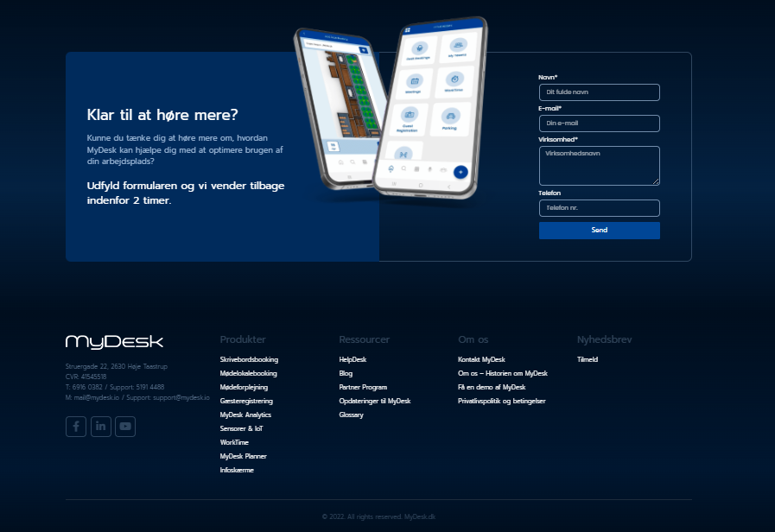775x532 pixels.
Task: Visit the Blog link
Action: [346, 373]
